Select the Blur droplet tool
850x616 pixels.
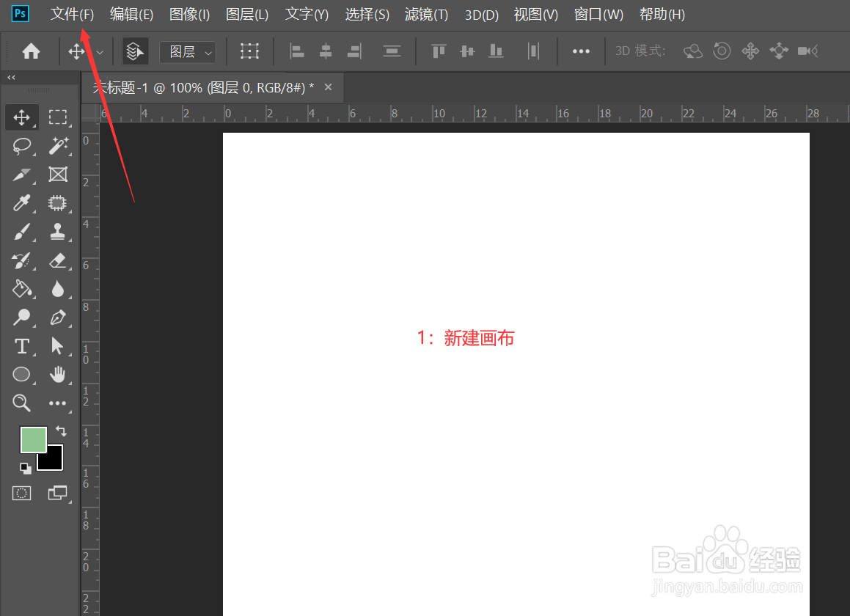click(57, 289)
